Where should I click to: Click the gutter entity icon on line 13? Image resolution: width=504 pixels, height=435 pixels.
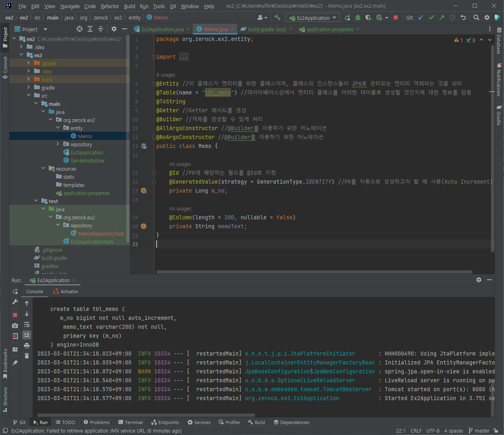[x=144, y=146]
